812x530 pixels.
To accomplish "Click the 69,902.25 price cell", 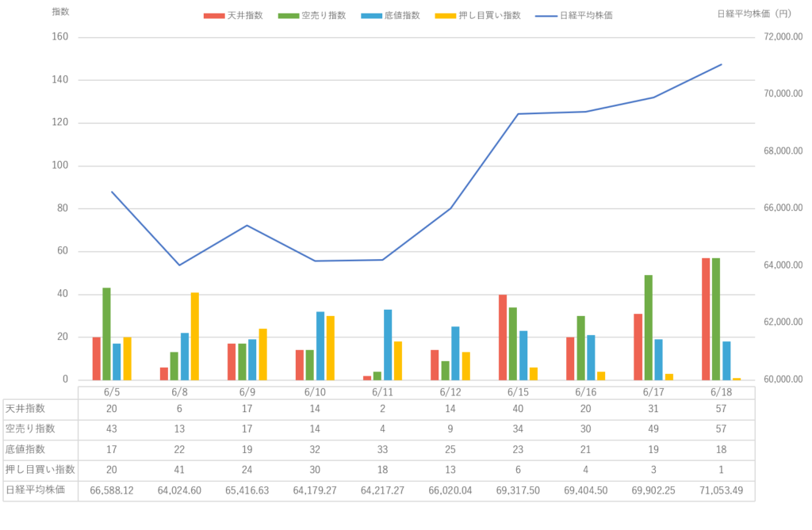I will 653,490.
